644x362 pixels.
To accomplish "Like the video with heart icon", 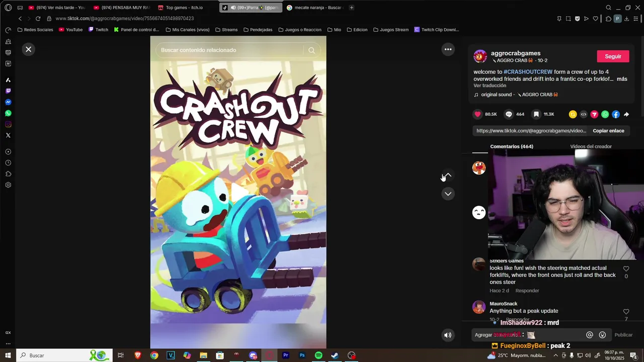I will (x=478, y=114).
